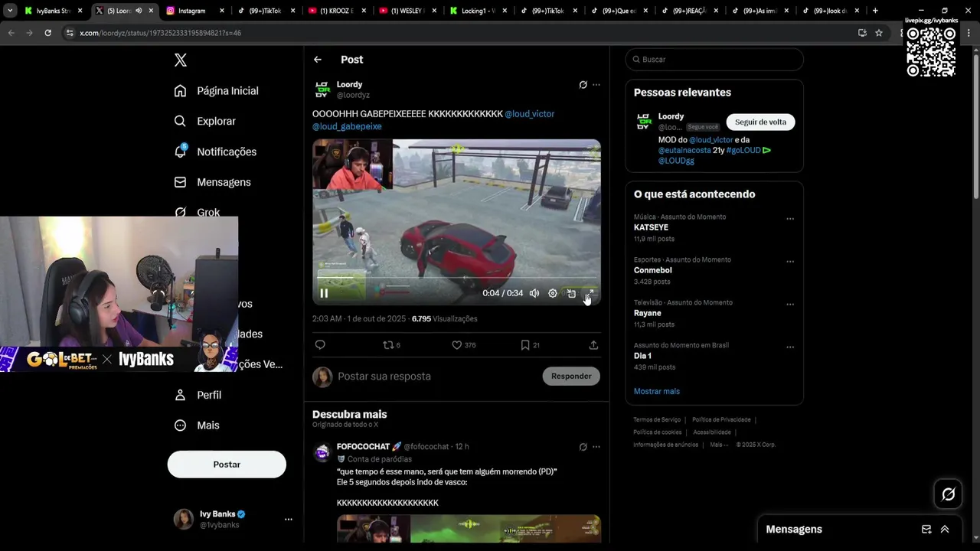980x551 pixels.
Task: Open more options for the KATSEYE trend
Action: tap(790, 219)
